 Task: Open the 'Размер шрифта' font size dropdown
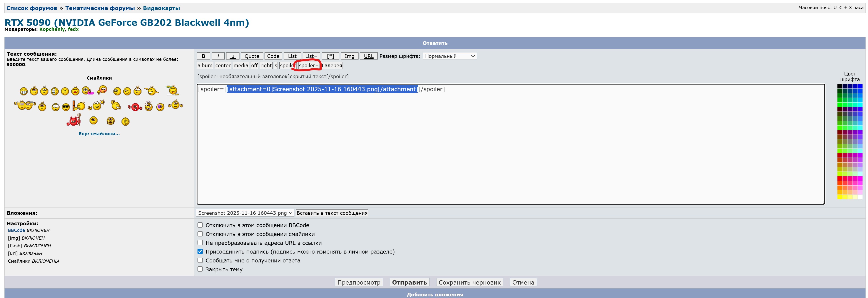pos(450,56)
